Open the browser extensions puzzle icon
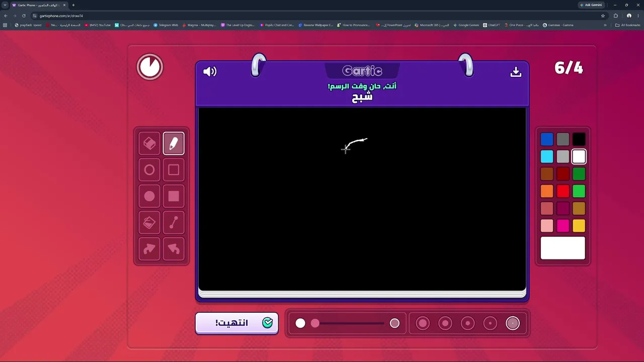 click(616, 16)
